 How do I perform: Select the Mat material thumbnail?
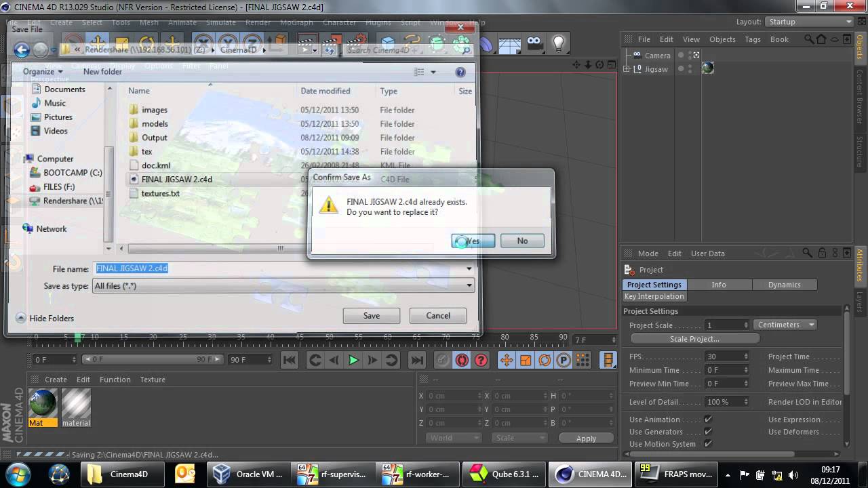pyautogui.click(x=43, y=405)
